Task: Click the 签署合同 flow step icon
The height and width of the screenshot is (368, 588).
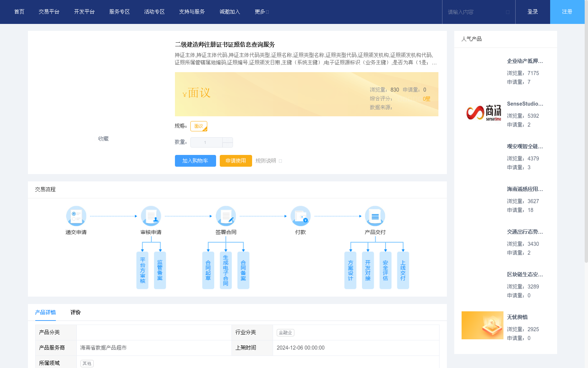Action: tap(226, 216)
